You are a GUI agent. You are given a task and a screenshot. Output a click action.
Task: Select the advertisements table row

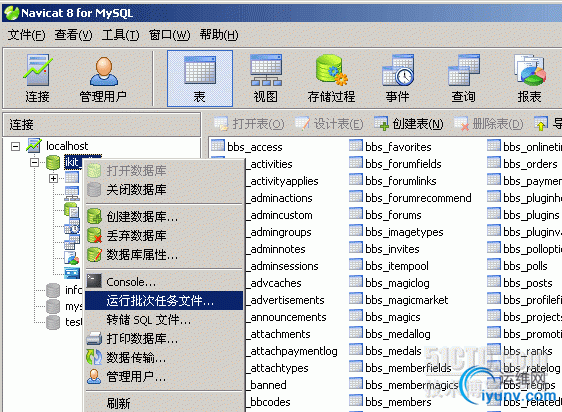285,300
